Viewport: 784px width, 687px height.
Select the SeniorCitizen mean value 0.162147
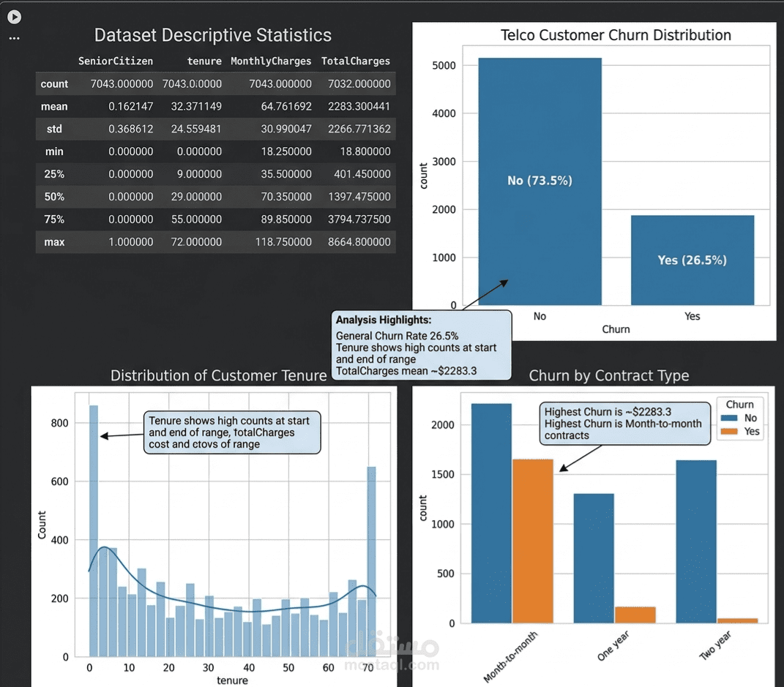(x=130, y=106)
